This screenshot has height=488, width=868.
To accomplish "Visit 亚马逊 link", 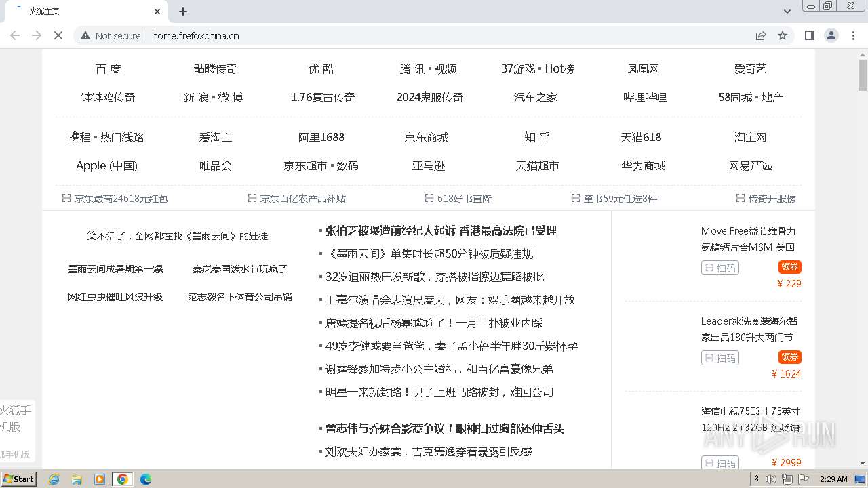I will click(429, 166).
